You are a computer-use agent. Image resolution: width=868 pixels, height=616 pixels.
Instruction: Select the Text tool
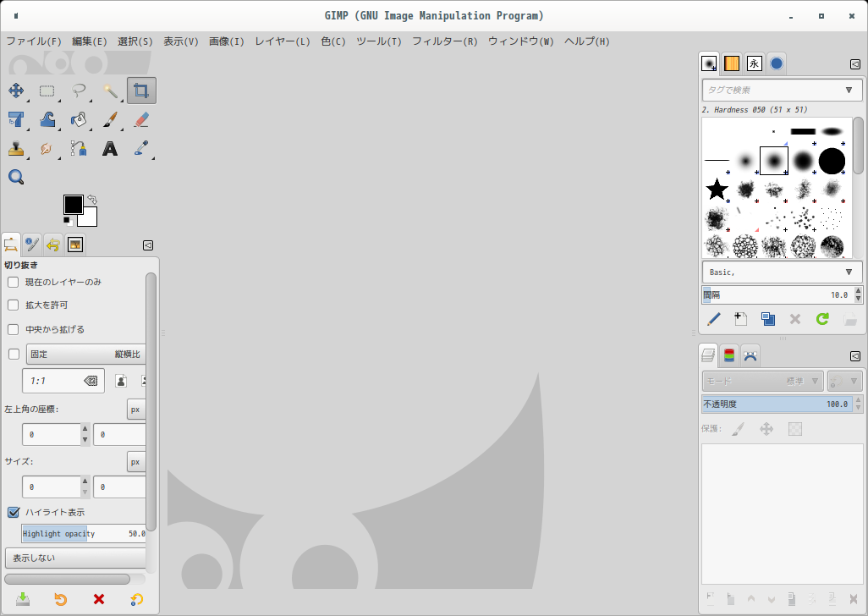(110, 148)
